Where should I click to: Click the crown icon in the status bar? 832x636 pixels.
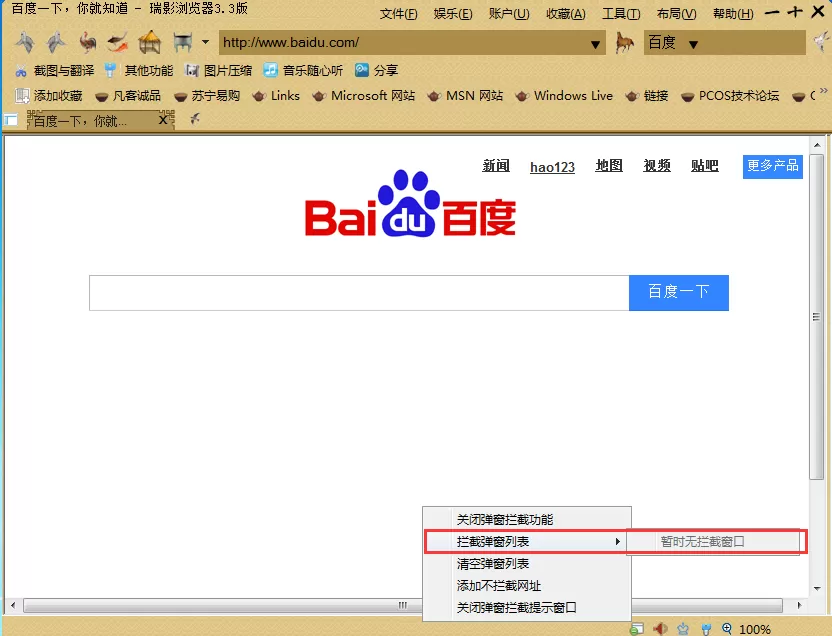click(x=683, y=629)
